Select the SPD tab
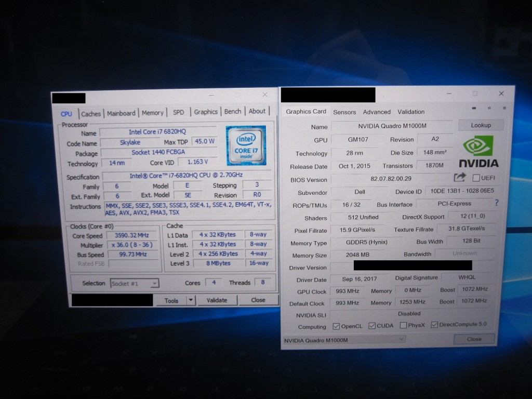The width and height of the screenshot is (532, 399). pyautogui.click(x=179, y=112)
